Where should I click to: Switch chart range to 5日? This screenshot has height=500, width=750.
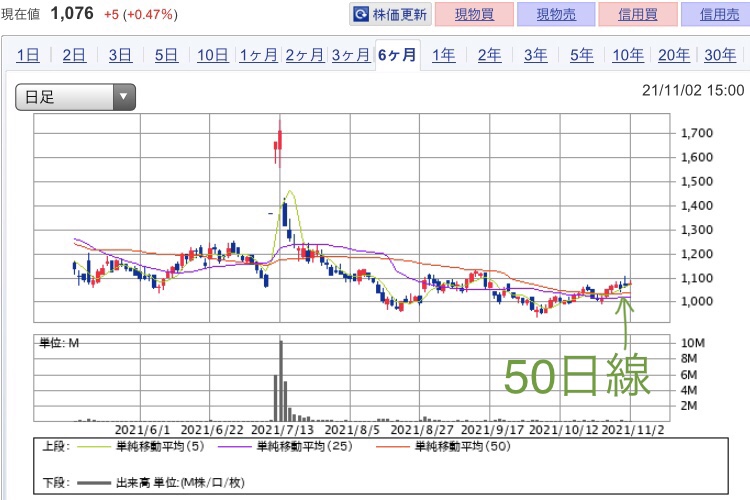(x=166, y=55)
